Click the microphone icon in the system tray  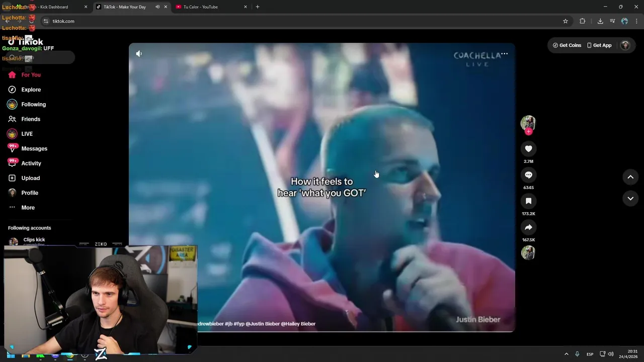pos(577,354)
